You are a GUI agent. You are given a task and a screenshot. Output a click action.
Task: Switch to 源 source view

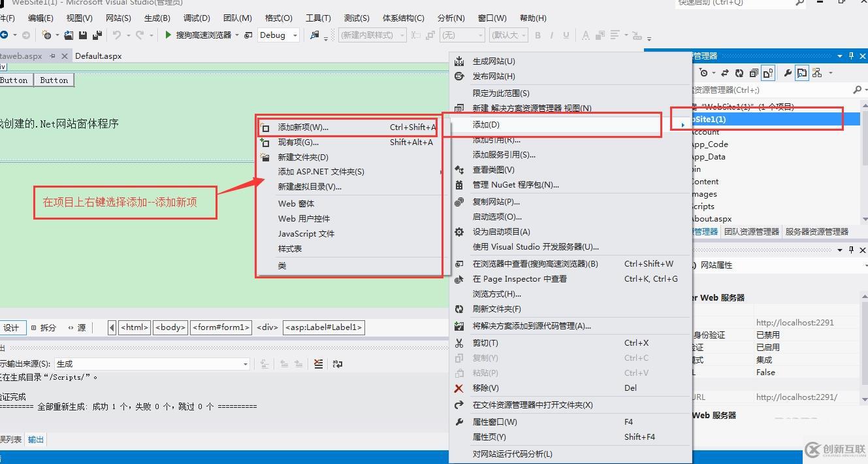(x=77, y=327)
